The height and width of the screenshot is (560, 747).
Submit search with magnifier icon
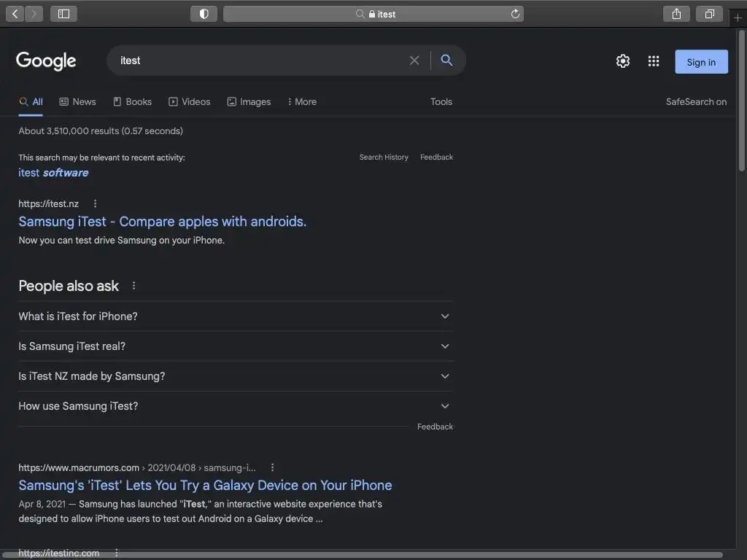446,60
